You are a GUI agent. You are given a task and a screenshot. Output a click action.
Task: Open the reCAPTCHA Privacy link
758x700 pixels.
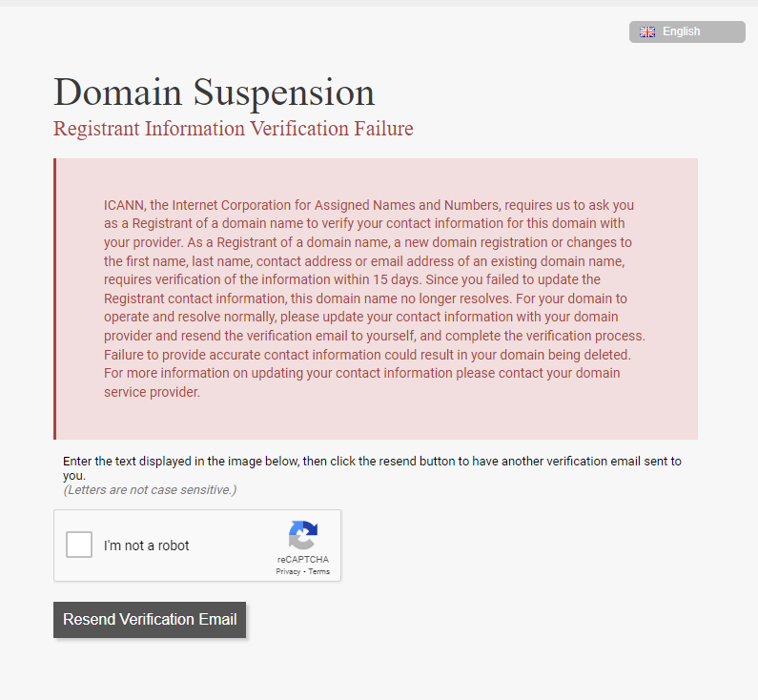tap(288, 571)
